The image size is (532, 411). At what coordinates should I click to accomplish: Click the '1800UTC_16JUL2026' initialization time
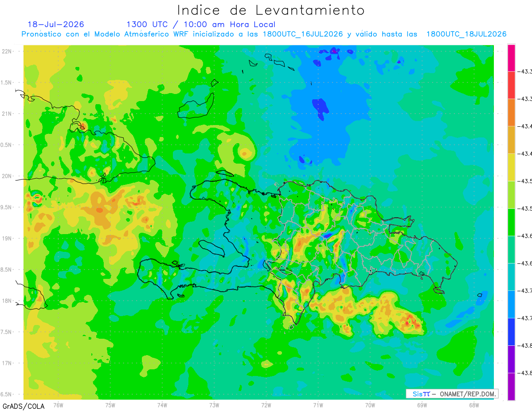click(303, 34)
